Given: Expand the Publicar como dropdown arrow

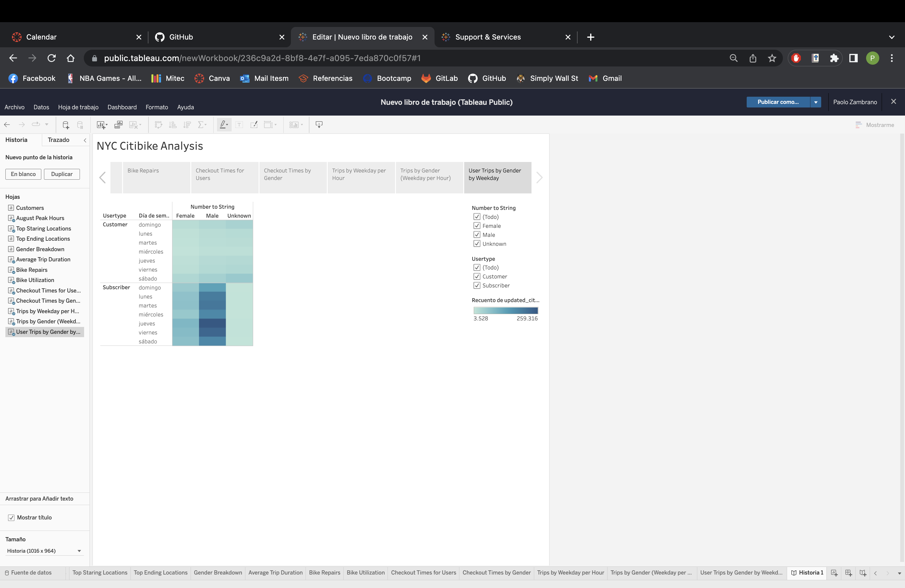Looking at the screenshot, I should (816, 102).
